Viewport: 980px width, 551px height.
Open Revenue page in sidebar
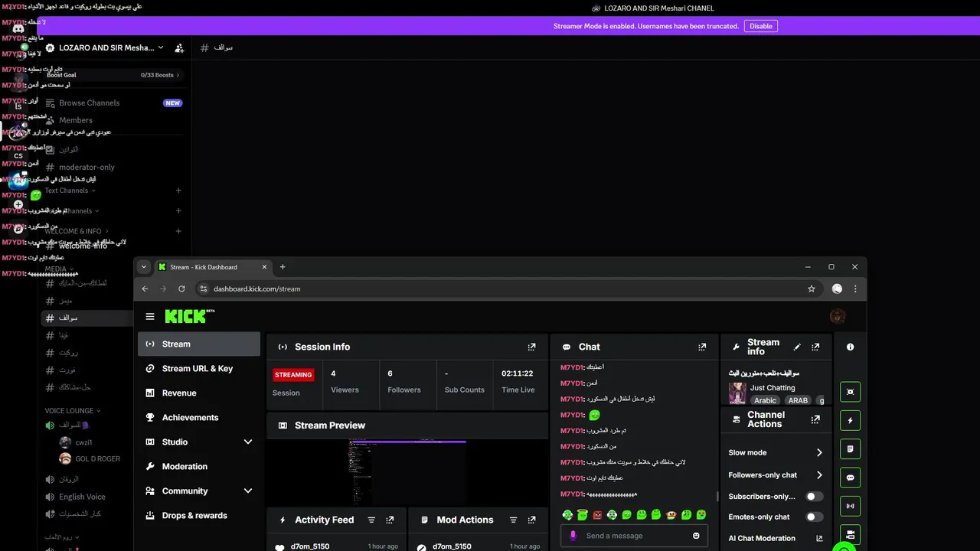(199, 393)
